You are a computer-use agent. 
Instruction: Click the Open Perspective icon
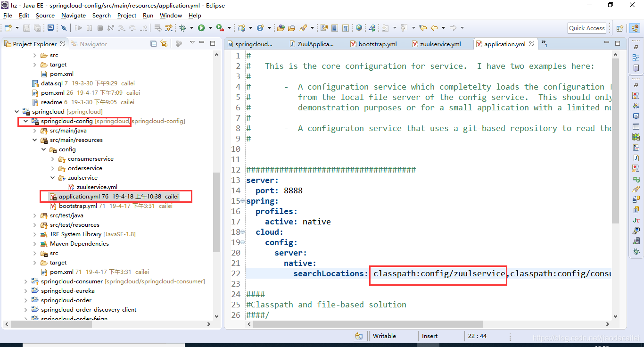(x=620, y=28)
